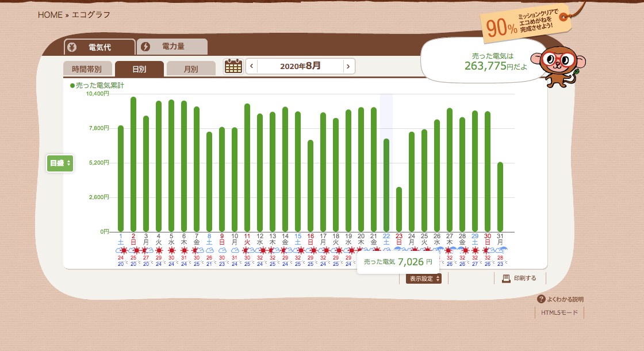Open the calendar date picker icon
Viewport: 644px width, 351px height.
(233, 66)
